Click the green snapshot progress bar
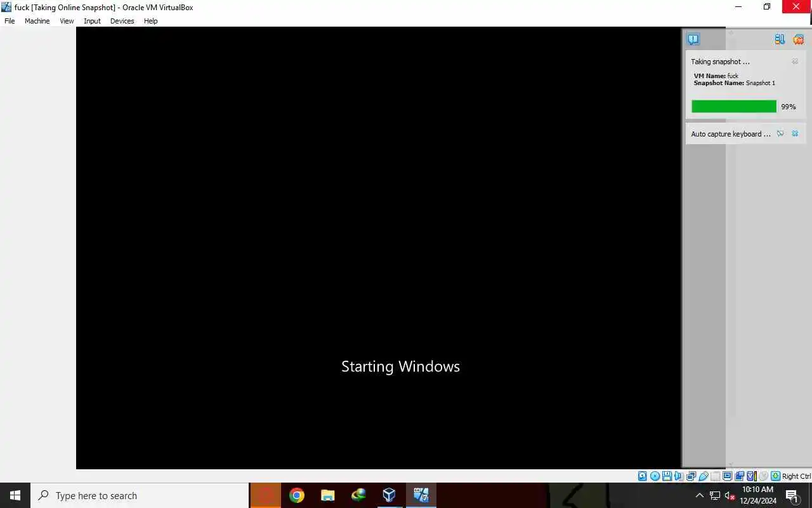812x508 pixels. coord(734,107)
